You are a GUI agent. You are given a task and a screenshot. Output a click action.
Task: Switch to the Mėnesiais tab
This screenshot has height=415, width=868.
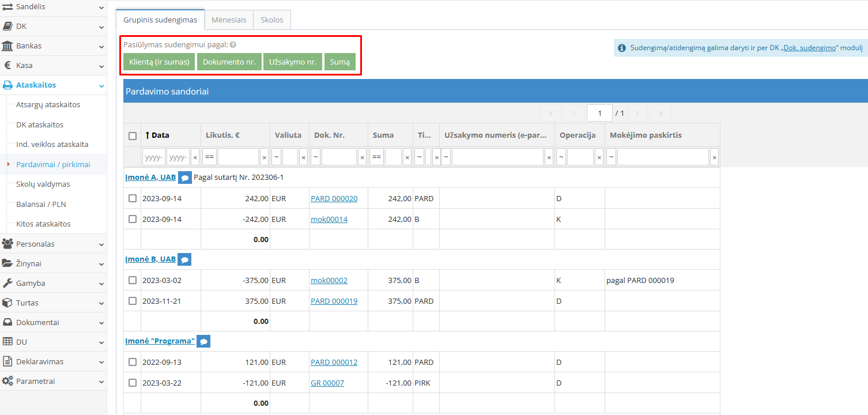pos(229,20)
